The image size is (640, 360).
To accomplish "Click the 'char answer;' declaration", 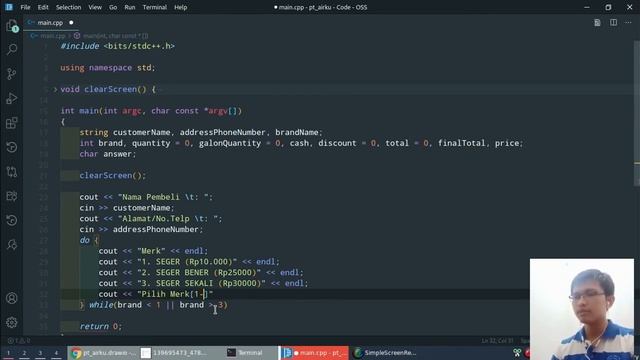I will [x=108, y=154].
